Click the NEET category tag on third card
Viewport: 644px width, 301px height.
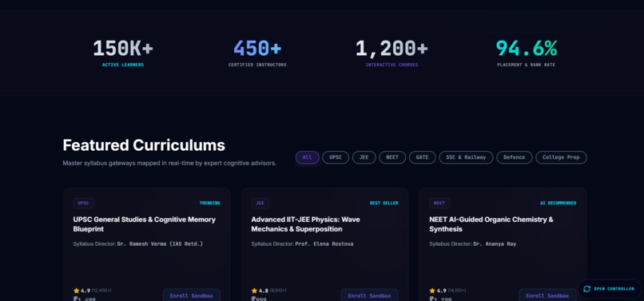[439, 204]
